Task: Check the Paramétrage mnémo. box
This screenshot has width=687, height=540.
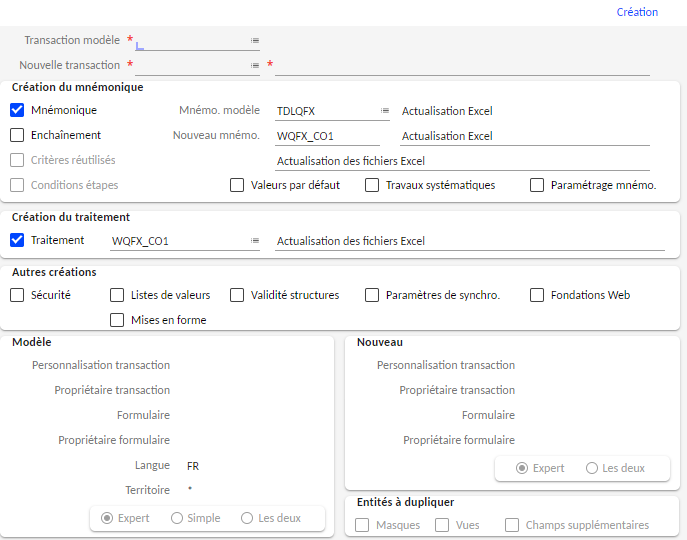Action: click(x=537, y=185)
